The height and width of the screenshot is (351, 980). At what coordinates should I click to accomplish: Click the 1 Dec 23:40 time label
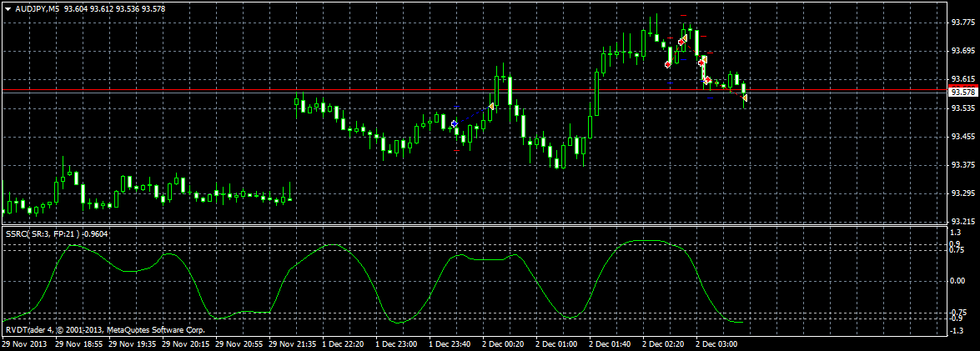450,344
